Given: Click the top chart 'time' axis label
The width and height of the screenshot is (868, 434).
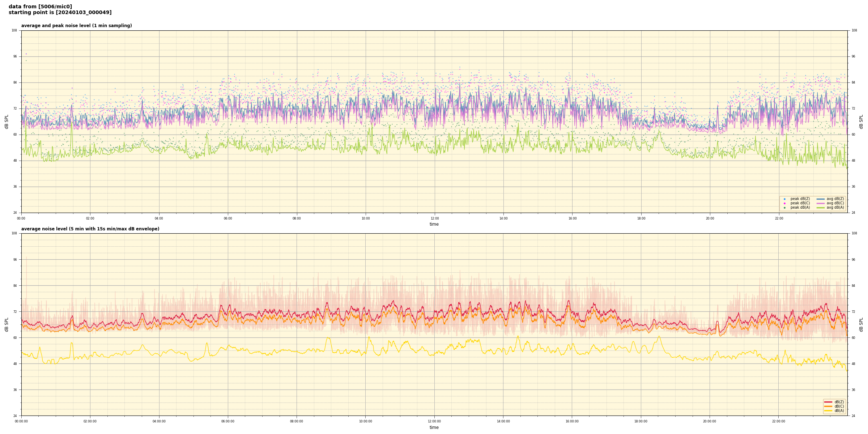Looking at the screenshot, I should pos(434,224).
